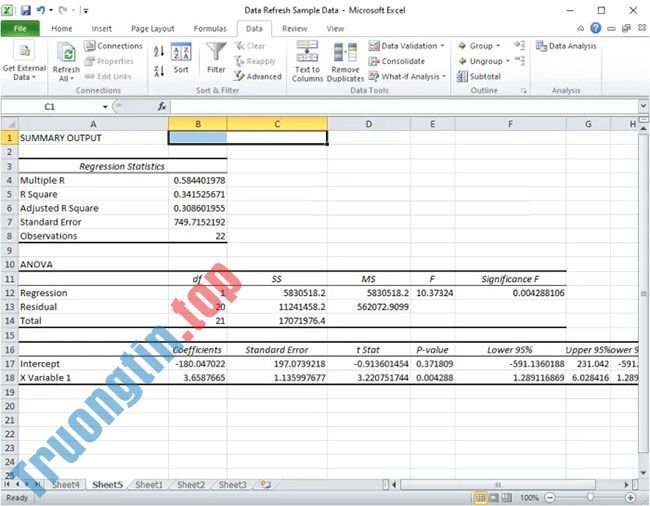Open Group dropdown arrow
The height and width of the screenshot is (506, 650).
coord(498,46)
